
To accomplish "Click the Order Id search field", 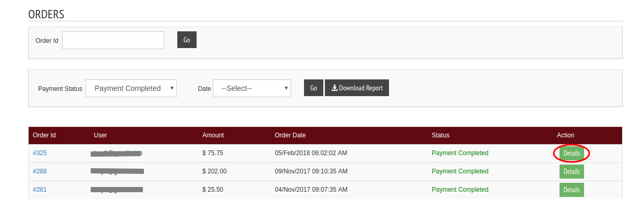I will click(x=113, y=40).
